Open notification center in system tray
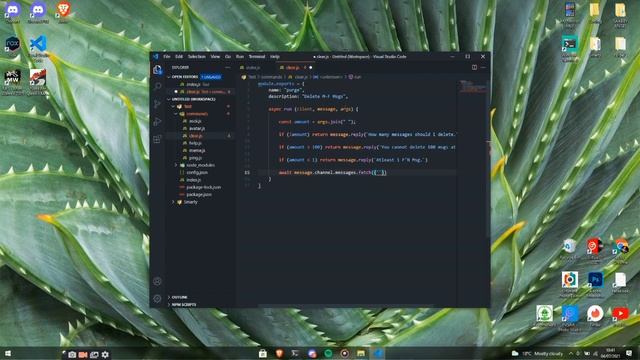Screen dimensions: 640x360 click(629, 353)
